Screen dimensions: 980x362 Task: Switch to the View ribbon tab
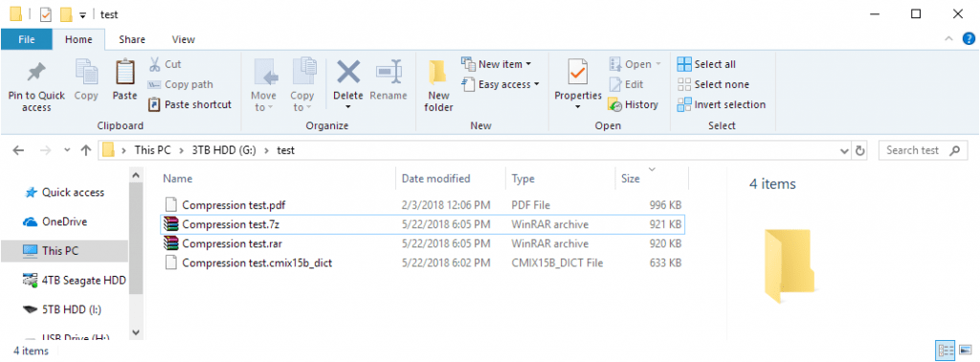click(x=183, y=39)
